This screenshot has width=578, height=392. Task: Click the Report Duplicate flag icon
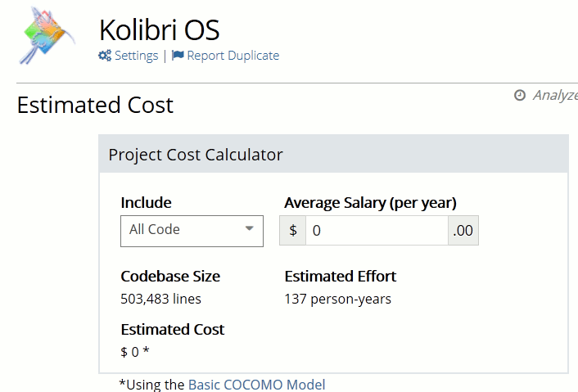click(178, 56)
